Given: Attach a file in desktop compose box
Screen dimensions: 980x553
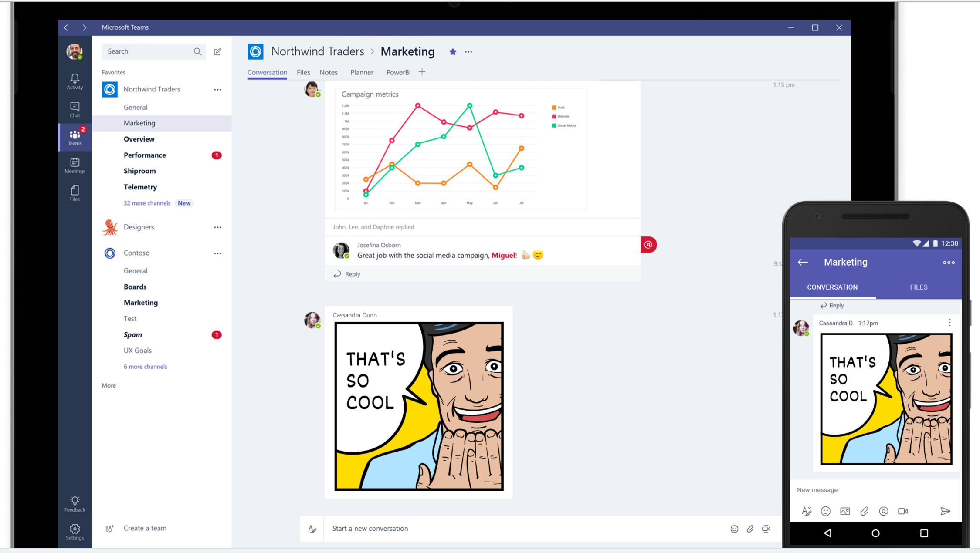Looking at the screenshot, I should point(750,529).
